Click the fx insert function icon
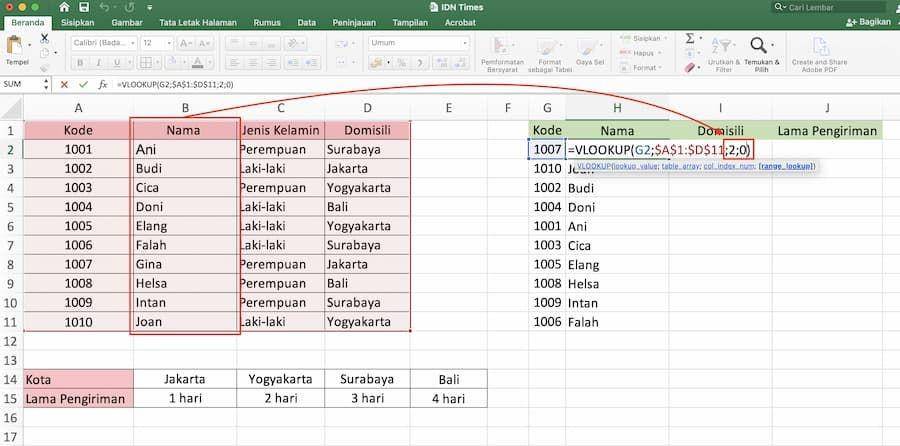Image resolution: width=900 pixels, height=446 pixels. point(103,84)
